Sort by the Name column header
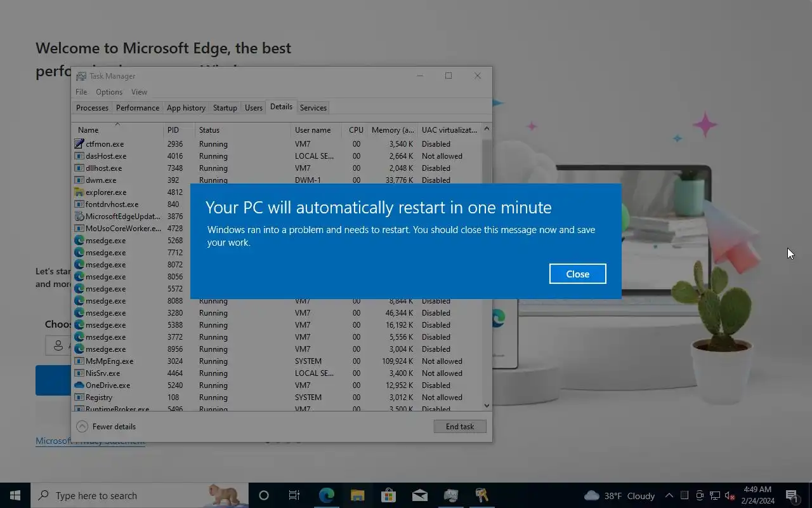The image size is (812, 508). pyautogui.click(x=117, y=130)
